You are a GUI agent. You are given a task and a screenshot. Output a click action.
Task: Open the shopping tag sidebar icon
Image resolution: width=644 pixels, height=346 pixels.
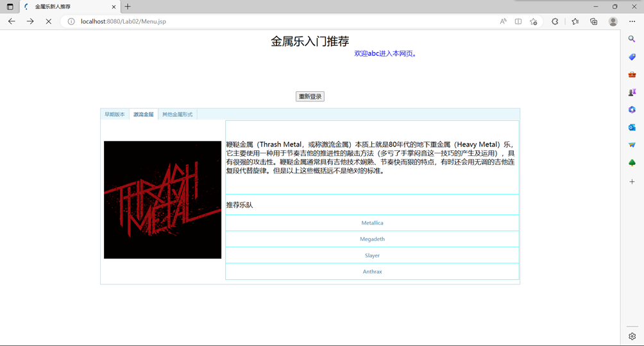coord(632,56)
